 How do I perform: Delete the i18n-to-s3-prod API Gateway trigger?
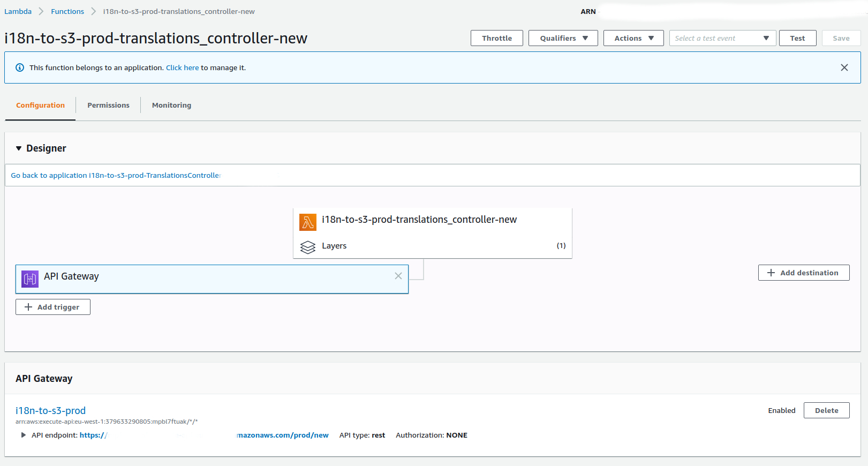click(x=827, y=410)
